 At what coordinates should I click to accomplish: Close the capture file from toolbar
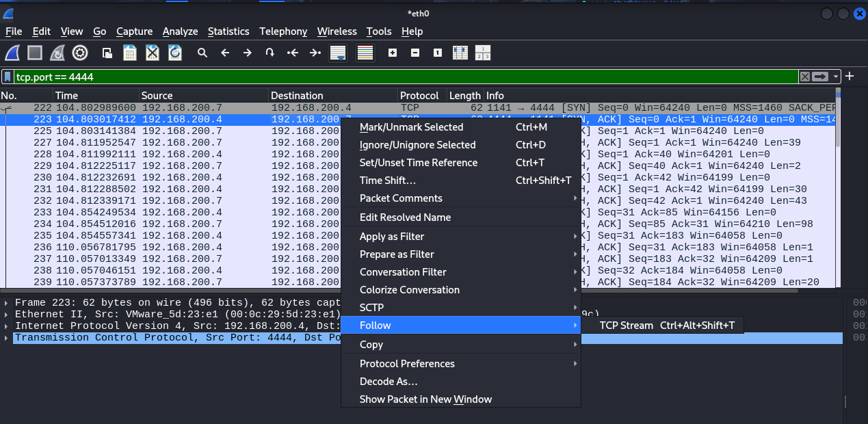[153, 53]
